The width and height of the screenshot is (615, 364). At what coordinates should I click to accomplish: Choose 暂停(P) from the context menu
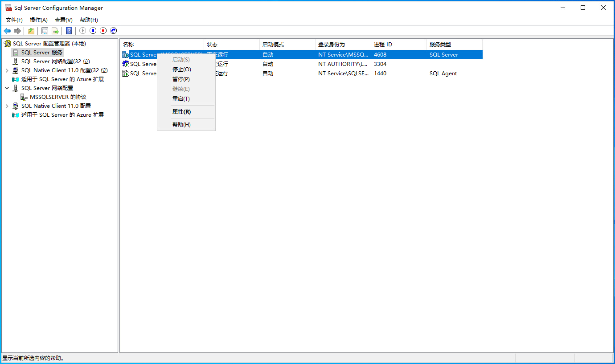coord(186,79)
